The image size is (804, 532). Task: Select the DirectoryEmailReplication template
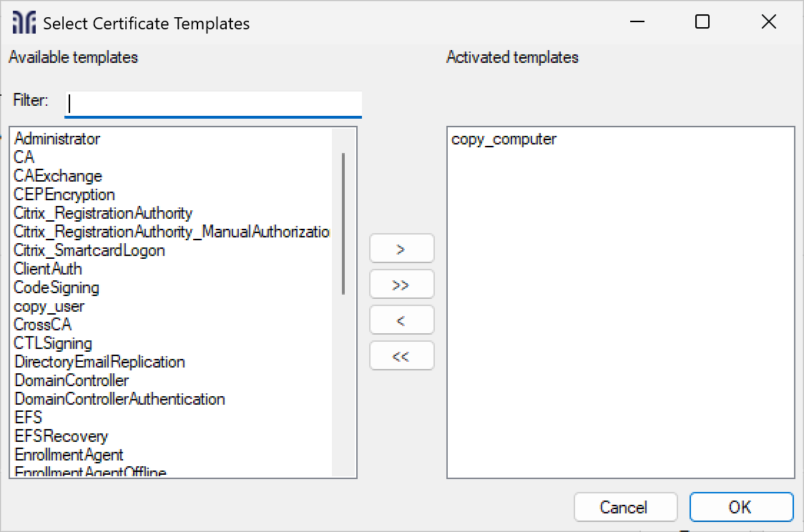[x=100, y=362]
